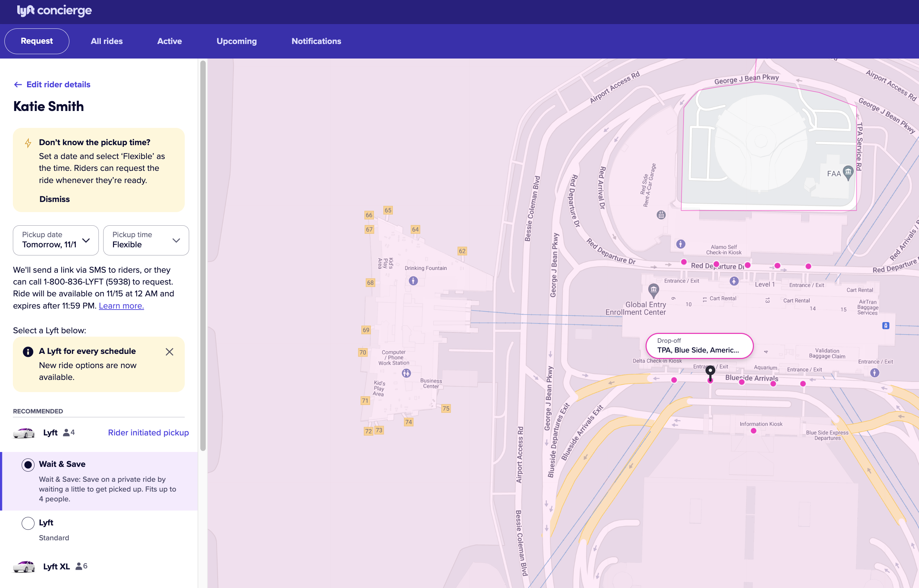Open the Notifications tab
Viewport: 919px width, 588px height.
click(x=316, y=41)
